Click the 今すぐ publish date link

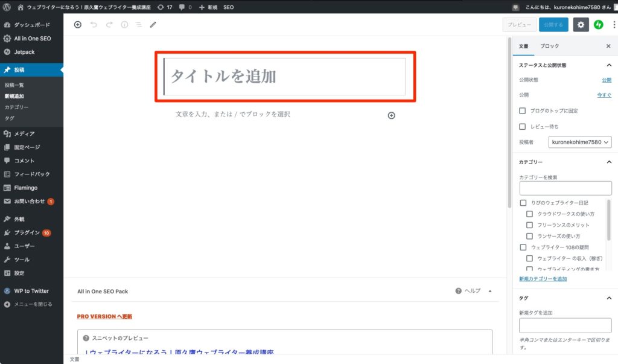[604, 95]
